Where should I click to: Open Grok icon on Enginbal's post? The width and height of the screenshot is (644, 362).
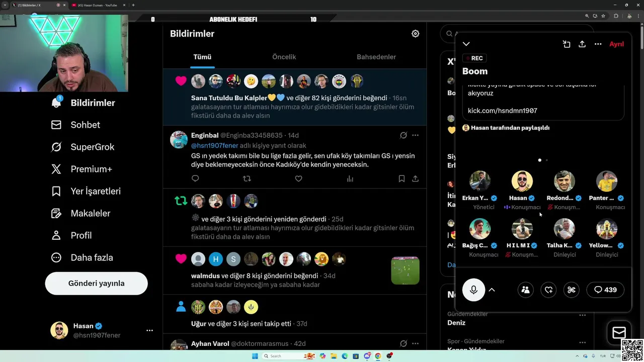[x=403, y=135]
